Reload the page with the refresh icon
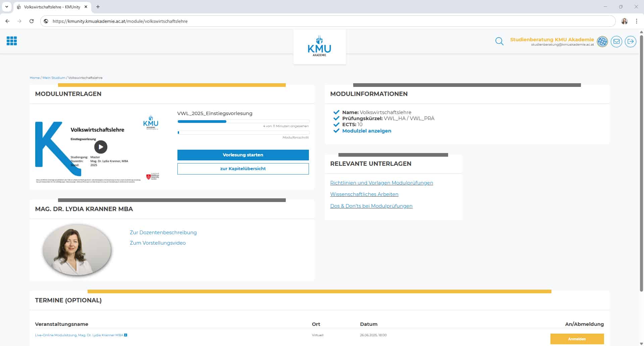 click(32, 21)
